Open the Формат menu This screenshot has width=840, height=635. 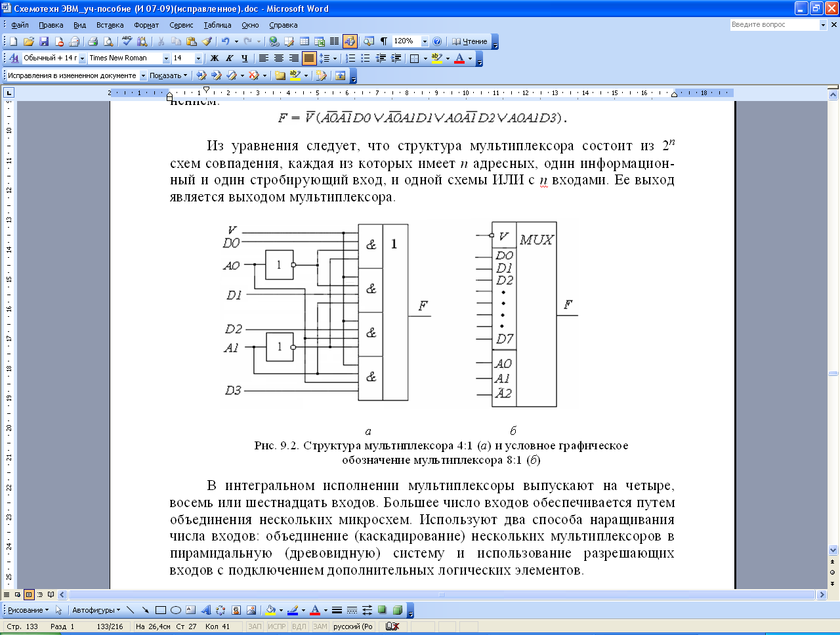point(146,25)
